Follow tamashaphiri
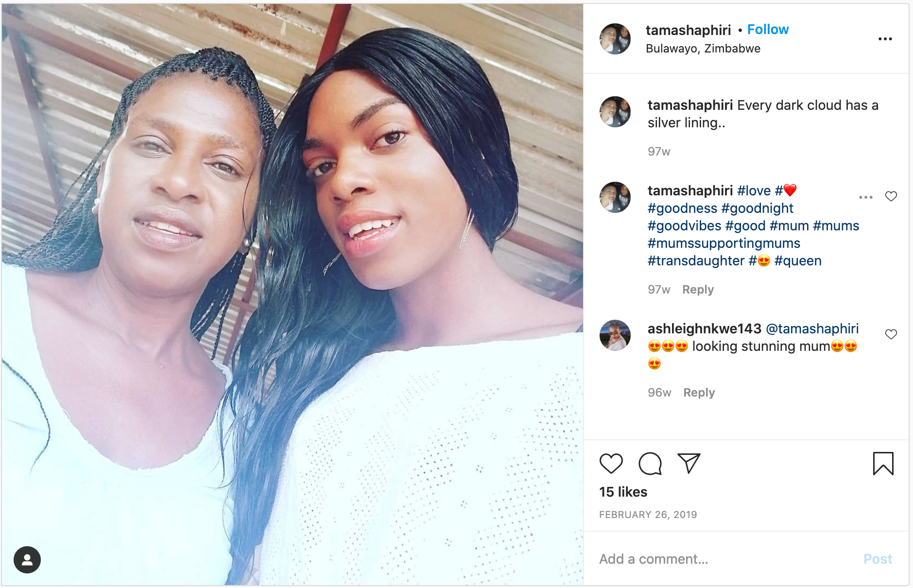 [768, 30]
